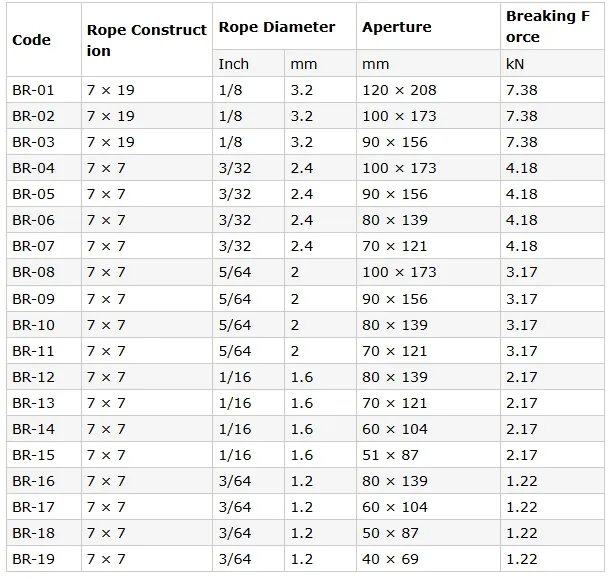Select the Rope Construction header cell
Screen dimensions: 612x579
(147, 40)
